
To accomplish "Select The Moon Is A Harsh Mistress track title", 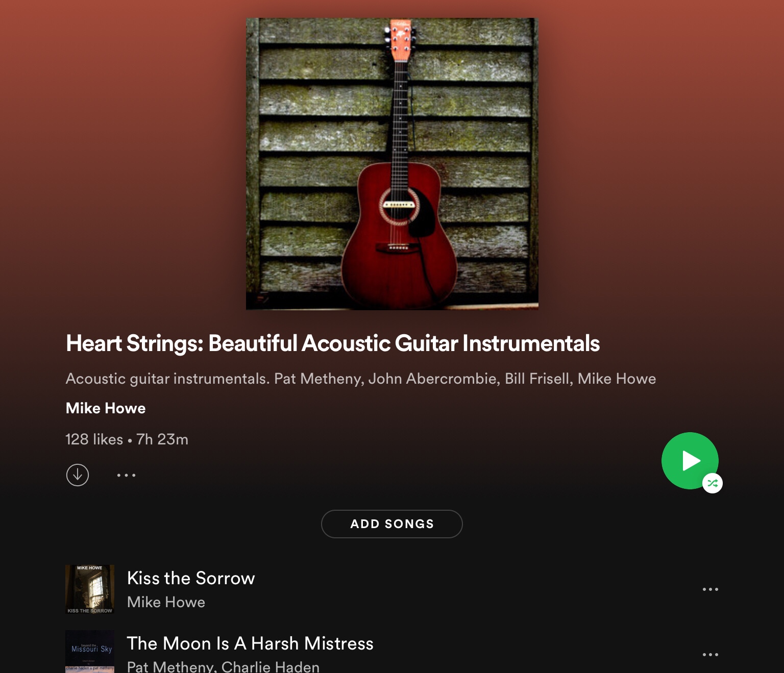I will 250,643.
